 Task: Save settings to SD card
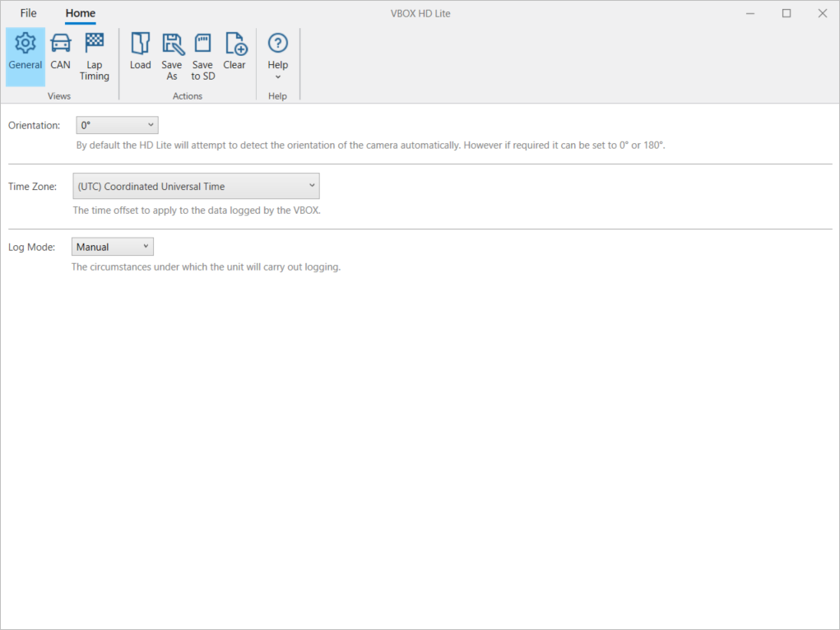(x=203, y=57)
